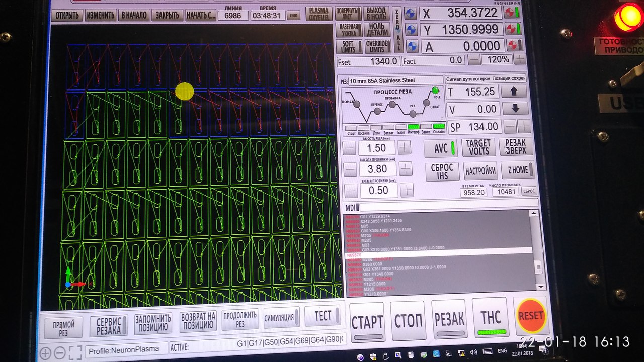This screenshot has height=362, width=644.
Task: Click the red home icon for X axis
Action: tap(513, 13)
